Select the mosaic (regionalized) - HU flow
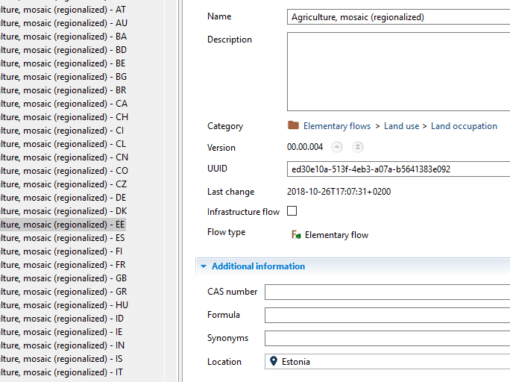The image size is (510, 382). [x=64, y=305]
